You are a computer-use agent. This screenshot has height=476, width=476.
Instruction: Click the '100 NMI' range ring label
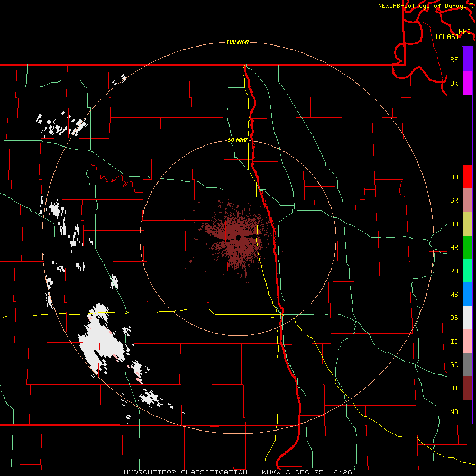point(237,42)
